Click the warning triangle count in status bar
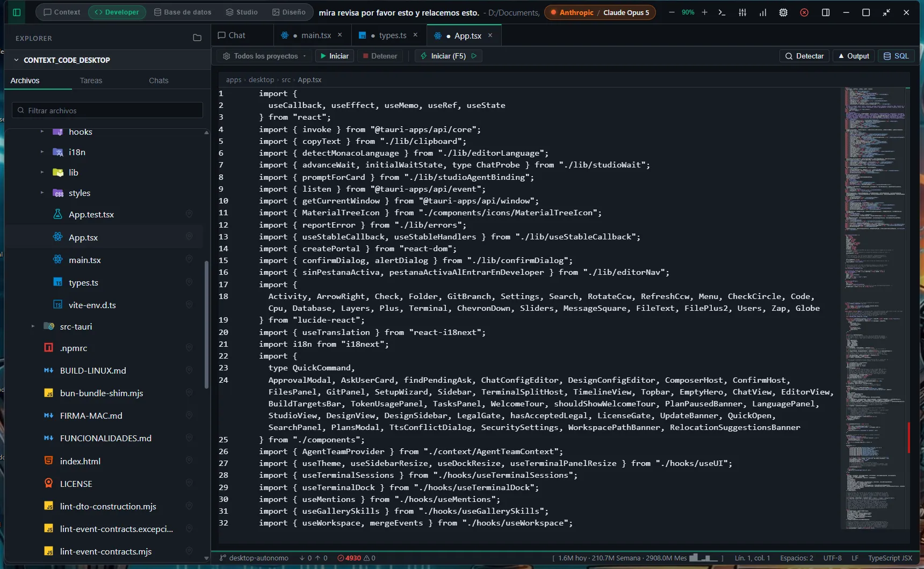 click(370, 558)
